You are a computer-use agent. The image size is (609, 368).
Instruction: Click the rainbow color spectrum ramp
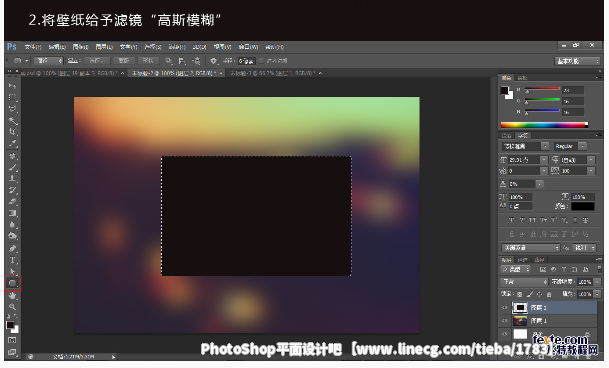click(544, 125)
